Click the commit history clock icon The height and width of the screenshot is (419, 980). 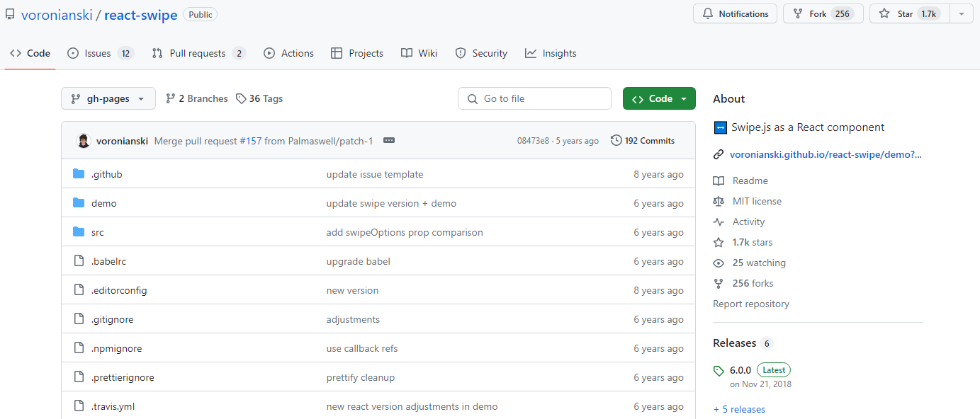tap(615, 140)
